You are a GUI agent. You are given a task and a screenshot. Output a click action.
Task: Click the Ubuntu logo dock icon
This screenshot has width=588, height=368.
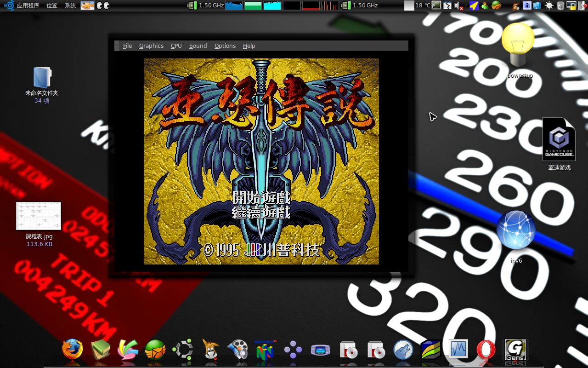(x=183, y=350)
